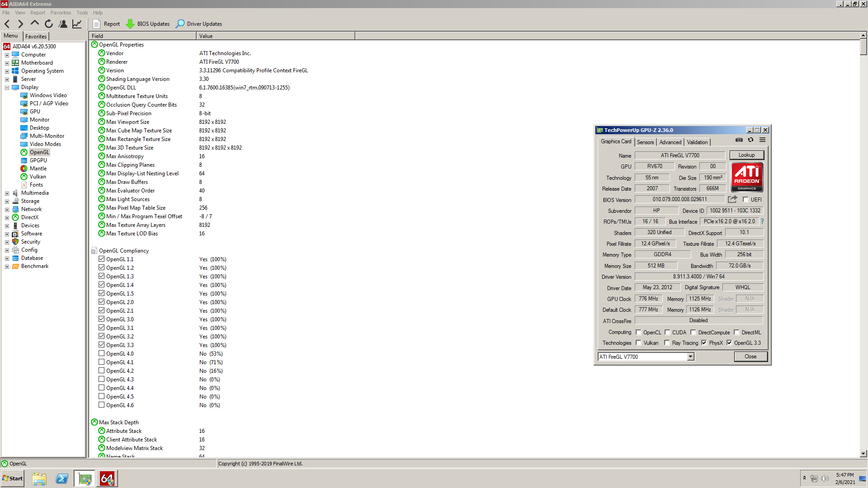
Task: Click the Value column header
Action: 276,36
